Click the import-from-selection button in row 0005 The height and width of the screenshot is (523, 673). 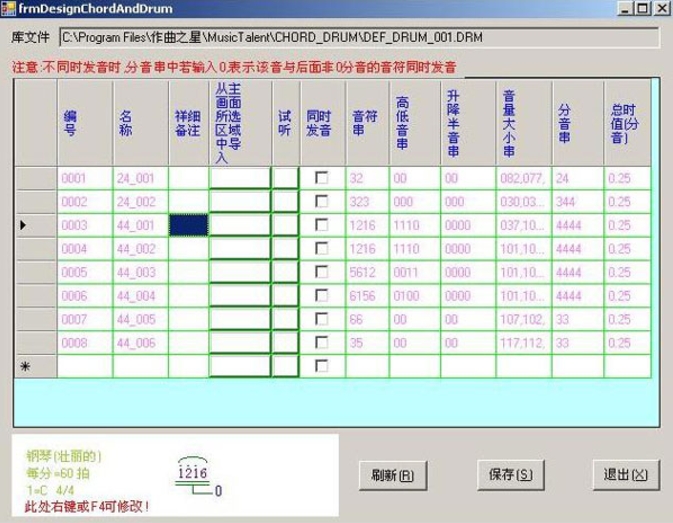click(x=240, y=272)
